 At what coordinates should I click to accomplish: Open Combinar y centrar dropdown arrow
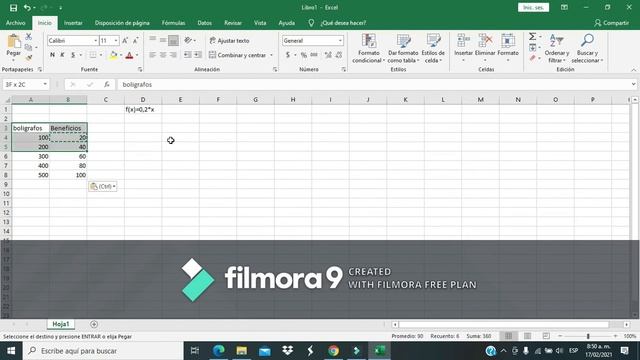(x=271, y=55)
